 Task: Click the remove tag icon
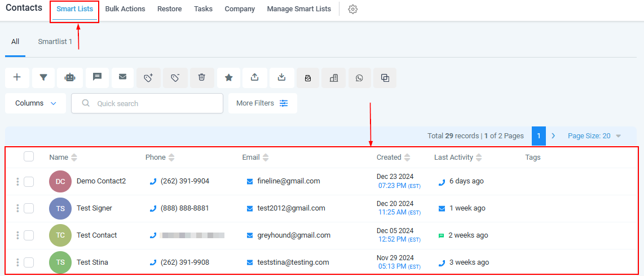[175, 77]
